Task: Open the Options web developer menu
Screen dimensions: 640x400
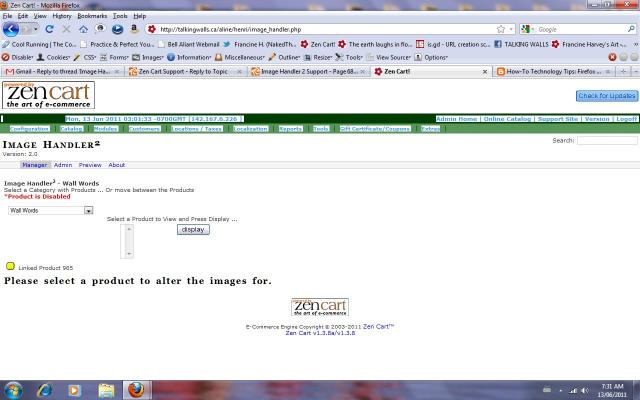Action: click(431, 58)
